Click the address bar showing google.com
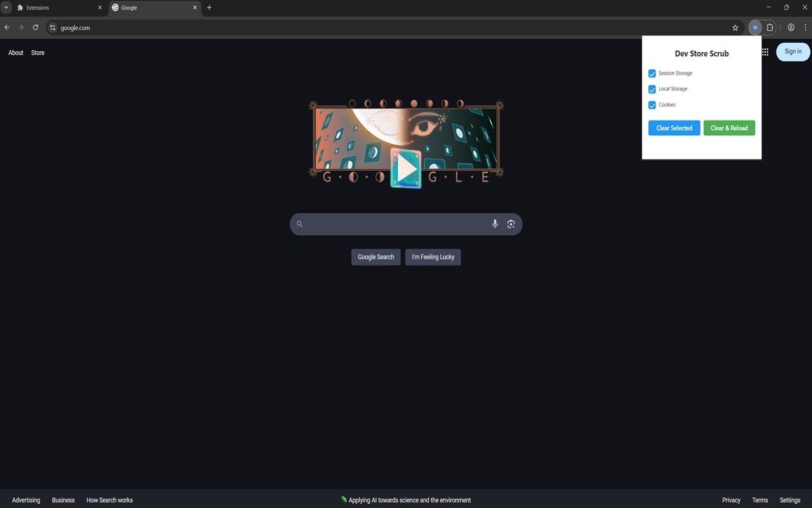This screenshot has height=508, width=812. click(x=393, y=28)
